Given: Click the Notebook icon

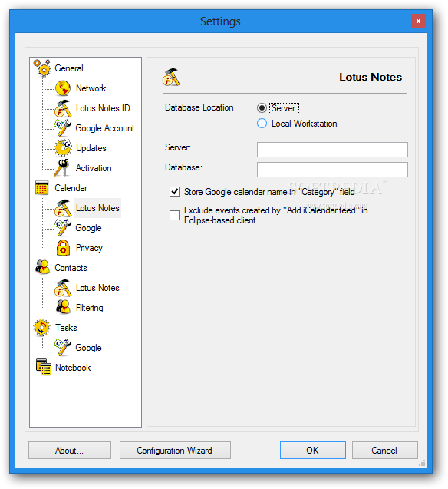Looking at the screenshot, I should 43,367.
